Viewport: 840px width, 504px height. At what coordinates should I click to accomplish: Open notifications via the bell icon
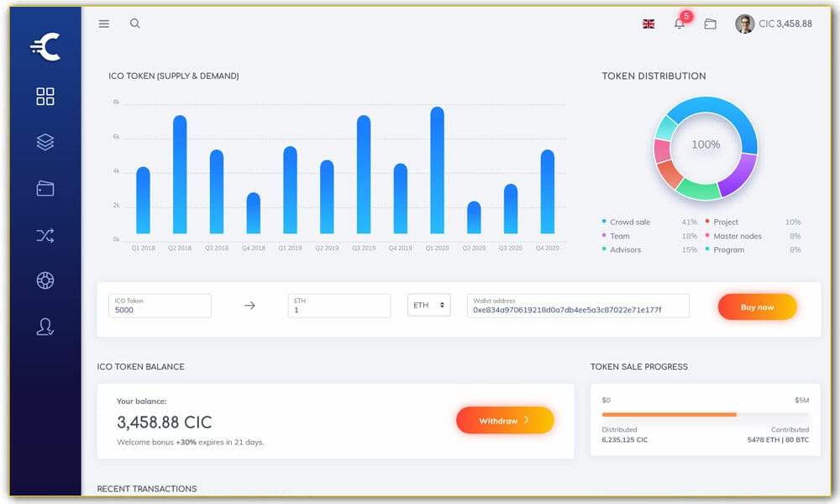(679, 24)
